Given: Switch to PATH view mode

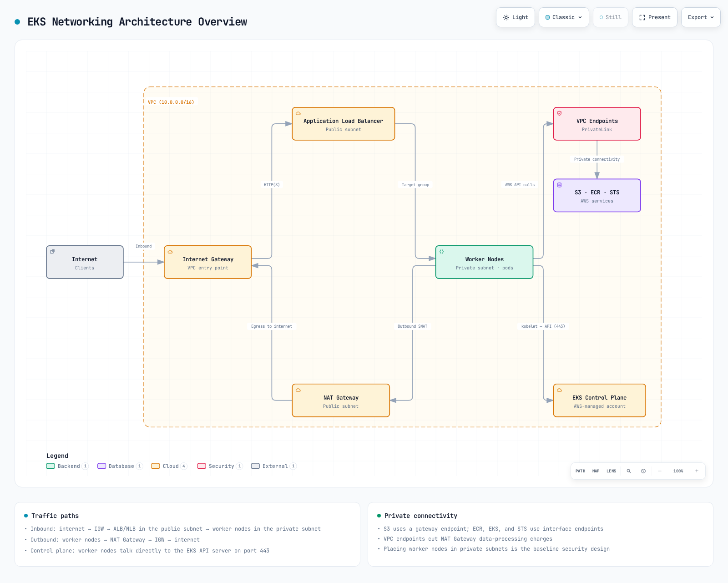Looking at the screenshot, I should (581, 471).
